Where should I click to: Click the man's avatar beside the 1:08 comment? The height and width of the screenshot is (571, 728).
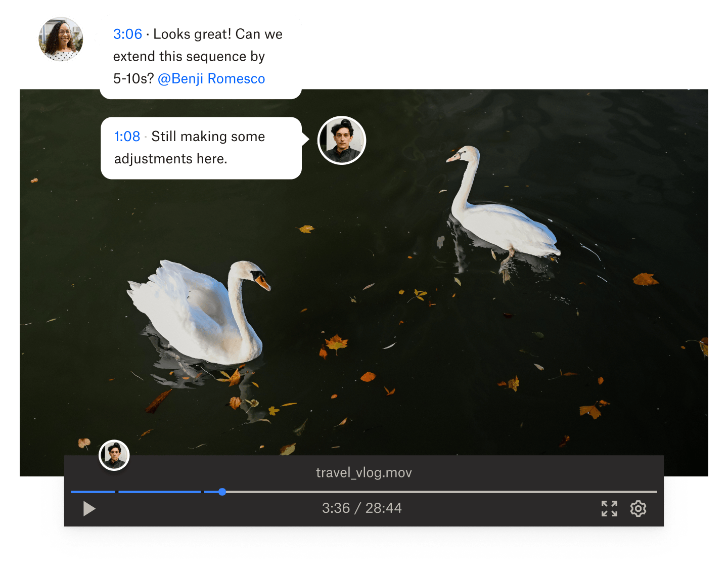(342, 140)
